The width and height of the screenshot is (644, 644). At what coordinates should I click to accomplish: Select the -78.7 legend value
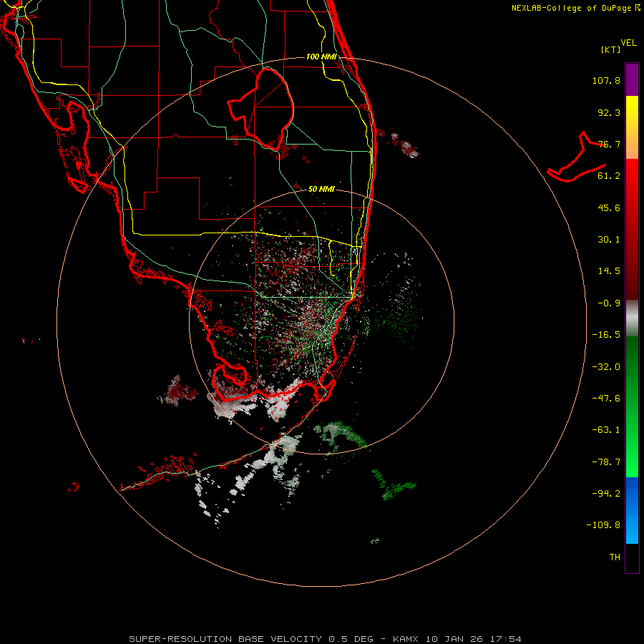point(606,462)
